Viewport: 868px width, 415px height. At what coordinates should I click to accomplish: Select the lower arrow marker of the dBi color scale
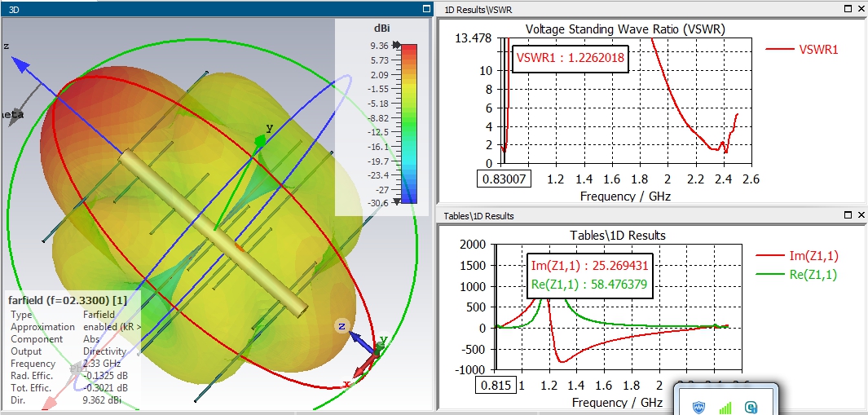(396, 201)
